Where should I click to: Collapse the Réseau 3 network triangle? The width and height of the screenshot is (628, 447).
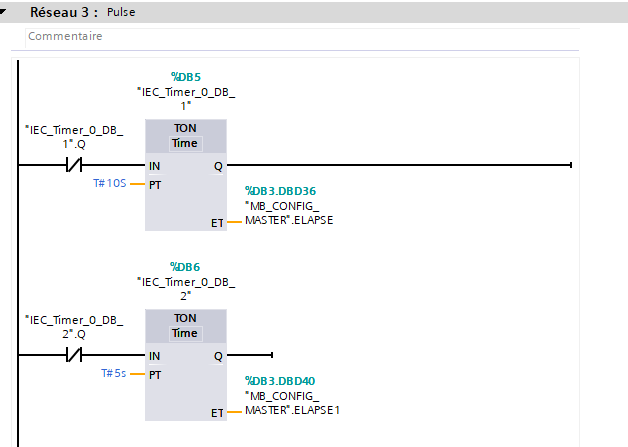tap(6, 13)
